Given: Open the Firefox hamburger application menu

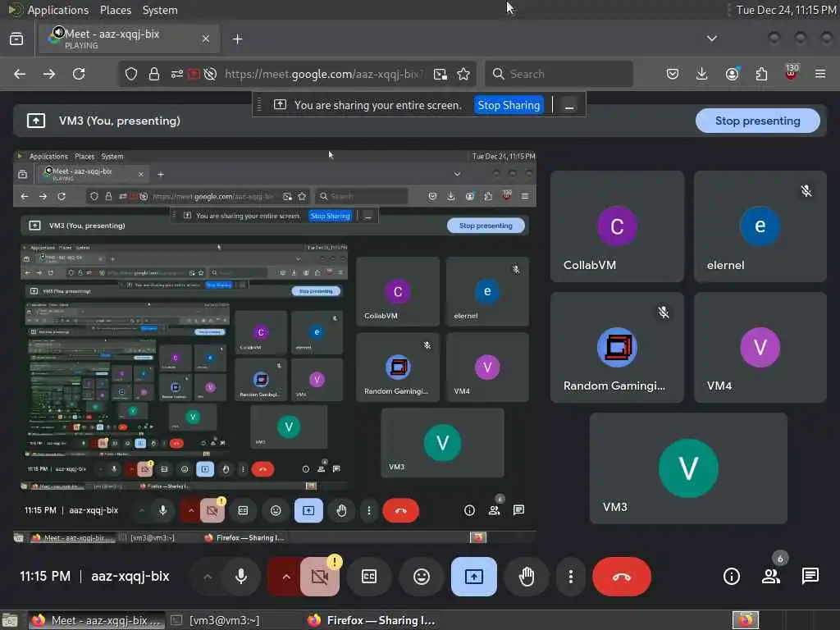Looking at the screenshot, I should click(x=820, y=74).
